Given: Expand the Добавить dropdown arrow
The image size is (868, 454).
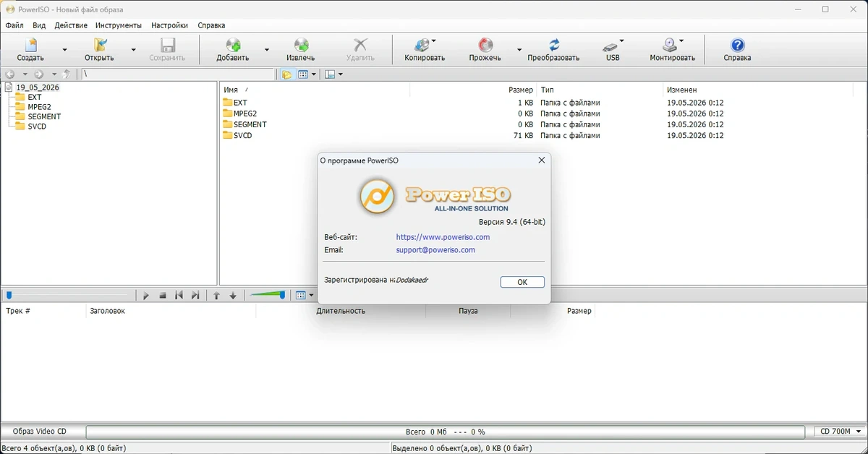Looking at the screenshot, I should (x=266, y=50).
